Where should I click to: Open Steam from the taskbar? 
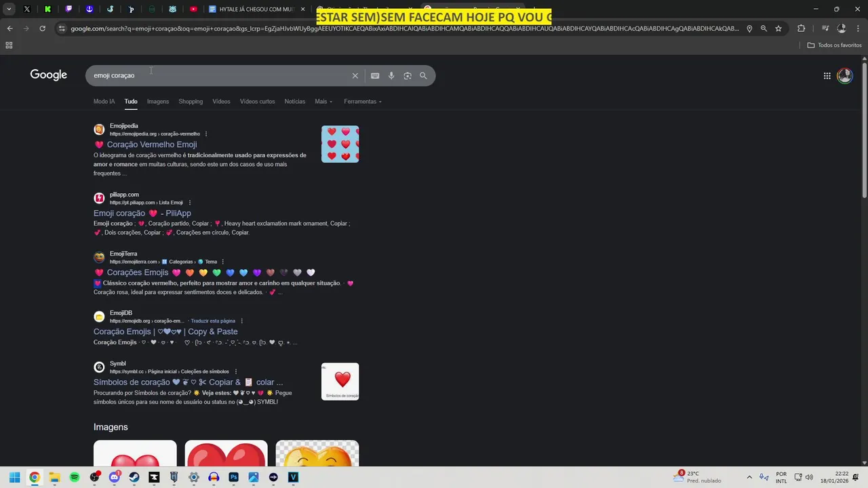tap(134, 477)
